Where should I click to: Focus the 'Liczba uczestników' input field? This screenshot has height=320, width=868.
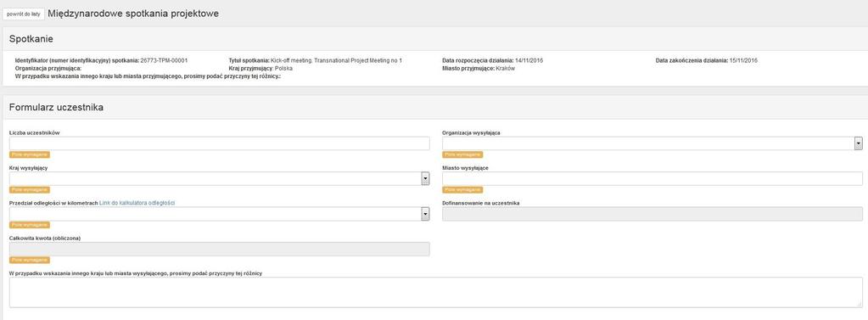pyautogui.click(x=219, y=143)
